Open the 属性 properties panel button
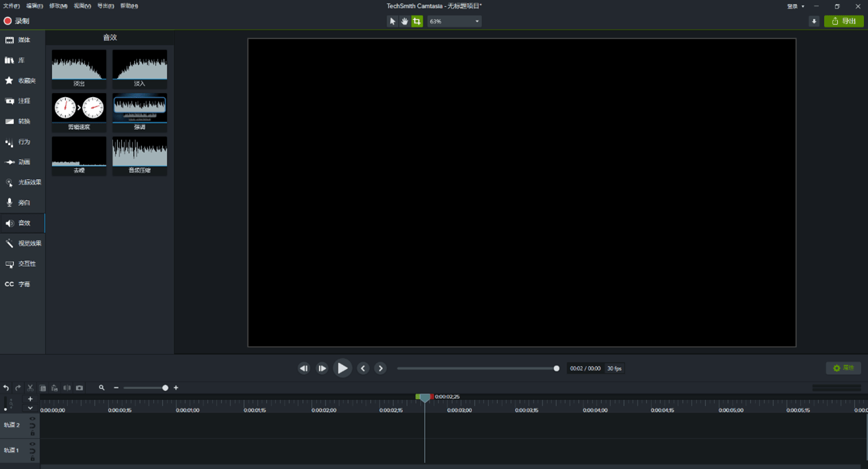This screenshot has height=469, width=868. coord(843,368)
